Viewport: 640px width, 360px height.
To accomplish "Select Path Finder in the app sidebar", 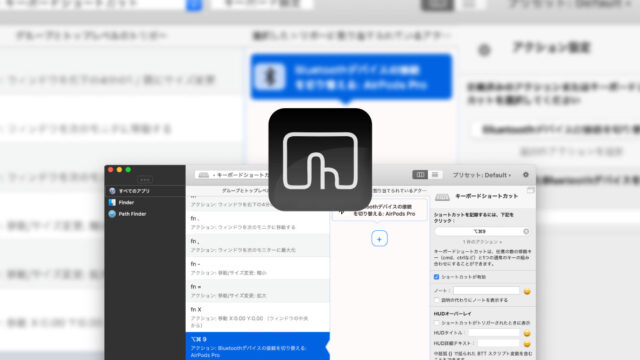I will [145, 214].
